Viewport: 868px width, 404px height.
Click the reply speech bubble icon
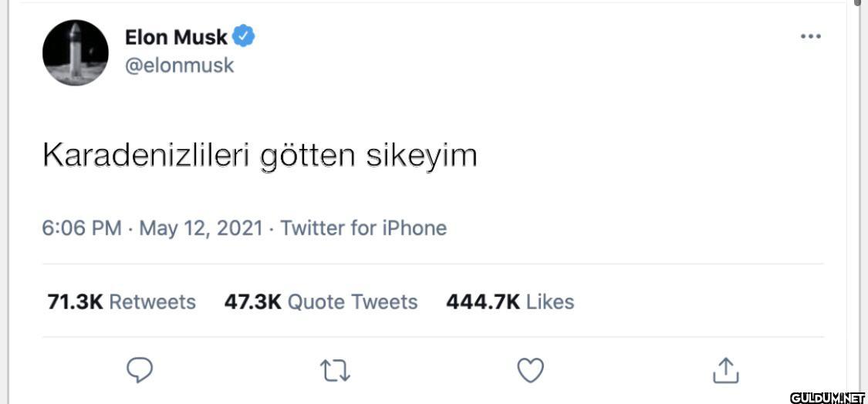coord(139,371)
